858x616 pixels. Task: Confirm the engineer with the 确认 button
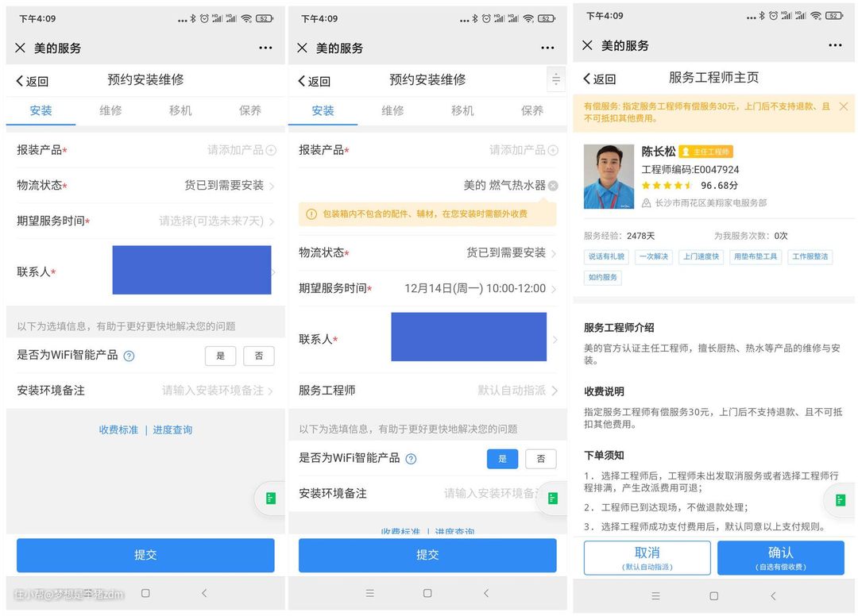coord(780,557)
